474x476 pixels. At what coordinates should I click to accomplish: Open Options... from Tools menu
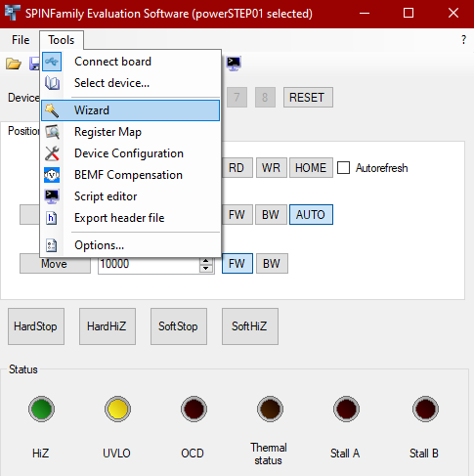(130, 245)
